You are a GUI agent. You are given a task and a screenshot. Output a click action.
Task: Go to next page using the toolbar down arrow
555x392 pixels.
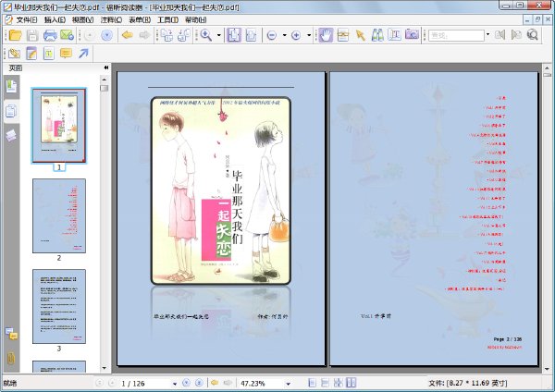(x=107, y=35)
